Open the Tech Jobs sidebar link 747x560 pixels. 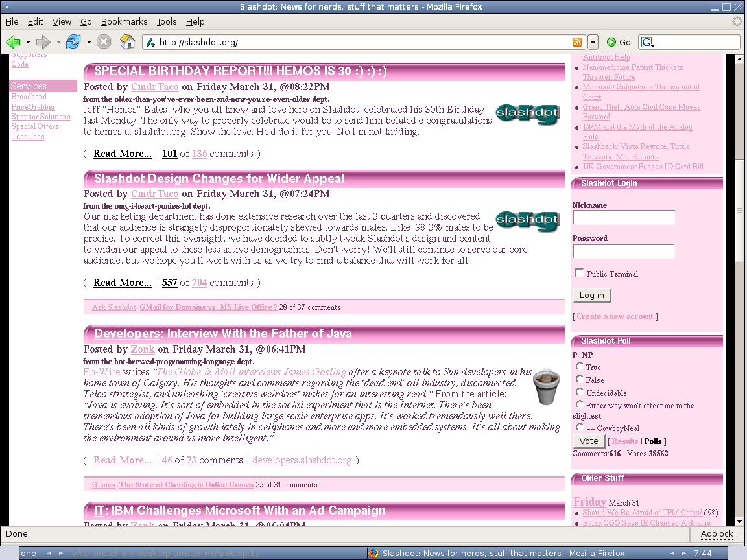pyautogui.click(x=28, y=137)
